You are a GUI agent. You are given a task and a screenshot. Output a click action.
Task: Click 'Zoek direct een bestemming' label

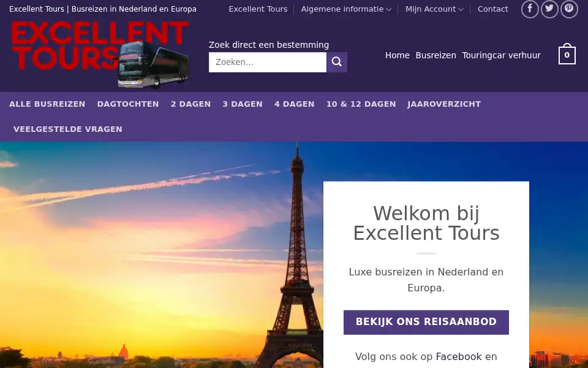coord(269,45)
